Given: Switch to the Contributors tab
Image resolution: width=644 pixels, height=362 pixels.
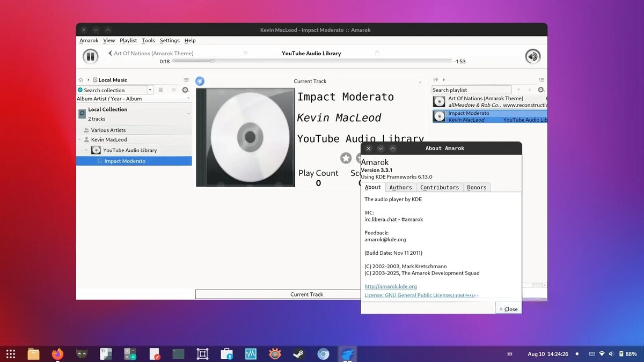Looking at the screenshot, I should click(439, 187).
